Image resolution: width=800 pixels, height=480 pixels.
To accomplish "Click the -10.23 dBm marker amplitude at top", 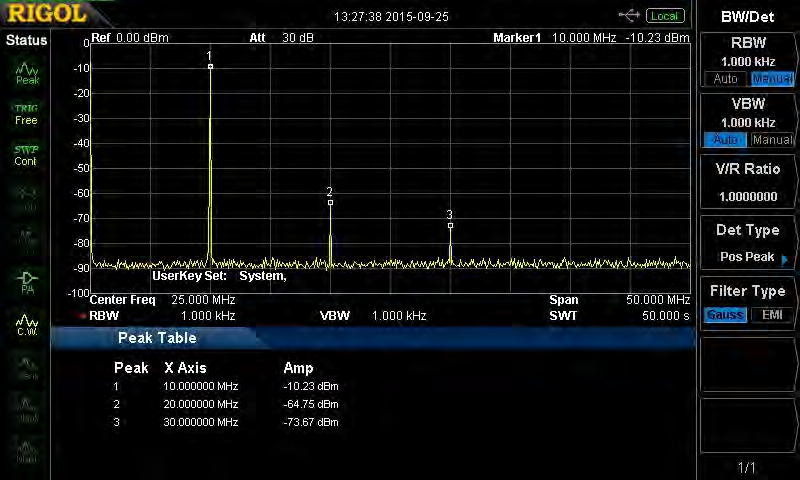I will coord(657,38).
